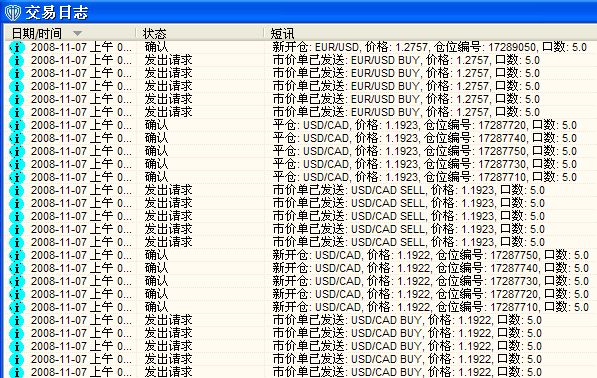Click date 2008-11-07 in 新开仓 USD/CAD 17287720 row
This screenshot has height=378, width=597.
[59, 294]
